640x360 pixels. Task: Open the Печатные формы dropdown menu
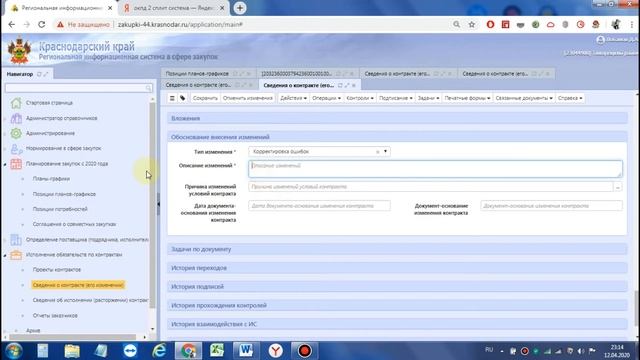(x=467, y=98)
